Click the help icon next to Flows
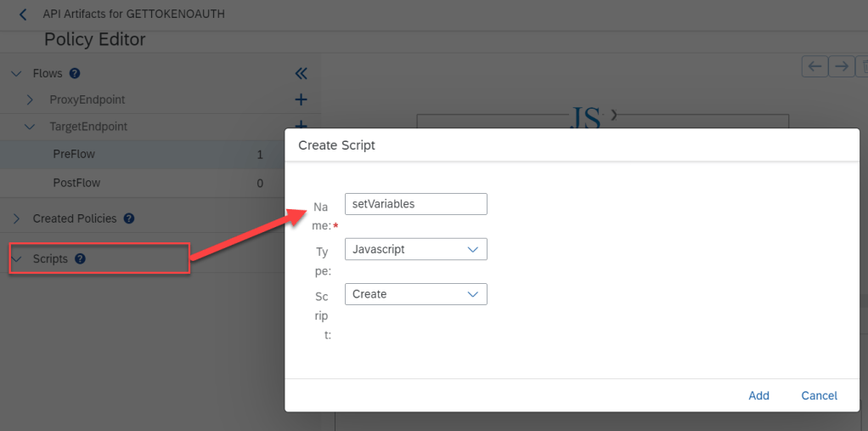The width and height of the screenshot is (868, 431). pyautogui.click(x=75, y=74)
